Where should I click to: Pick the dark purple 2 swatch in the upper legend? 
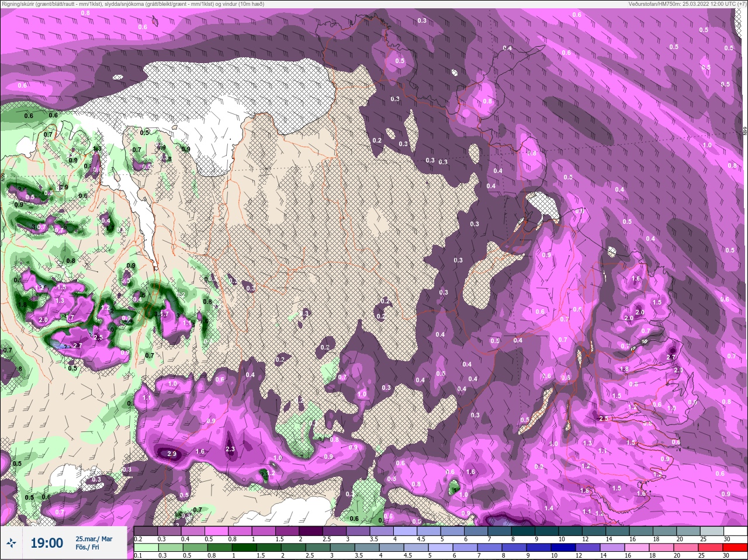tap(311, 531)
